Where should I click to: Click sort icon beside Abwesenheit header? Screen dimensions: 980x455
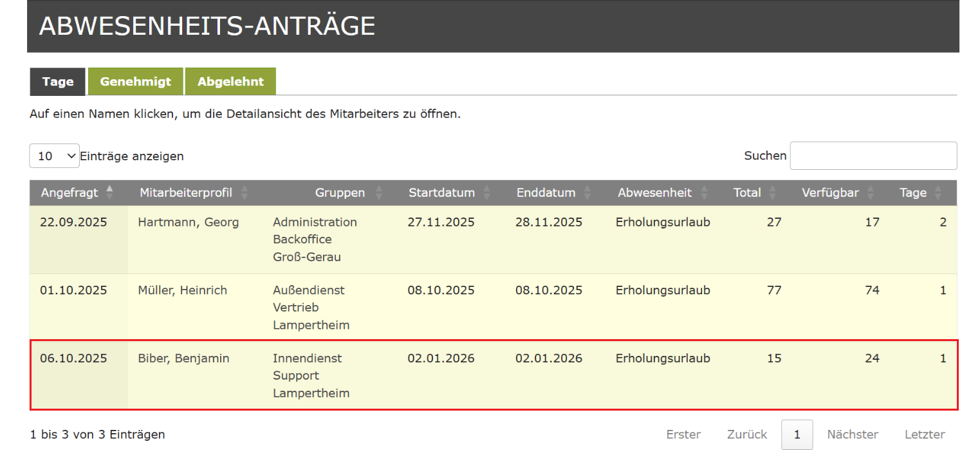click(x=704, y=192)
